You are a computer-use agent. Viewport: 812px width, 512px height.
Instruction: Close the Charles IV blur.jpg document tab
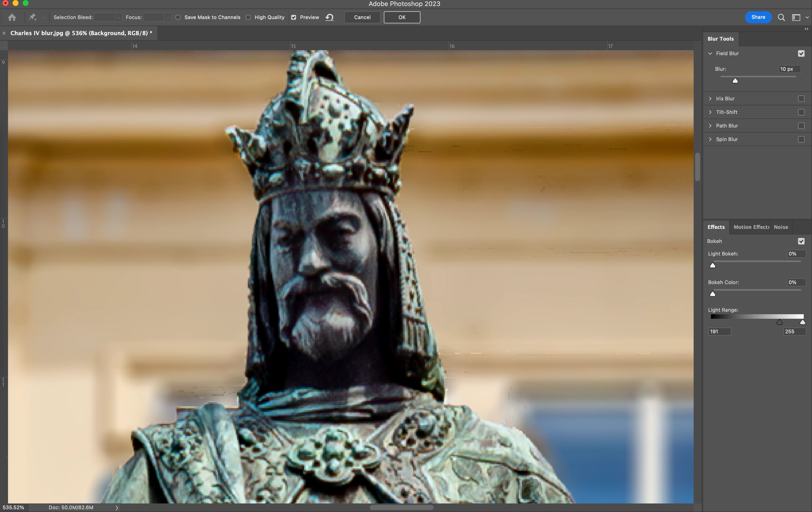(x=4, y=33)
